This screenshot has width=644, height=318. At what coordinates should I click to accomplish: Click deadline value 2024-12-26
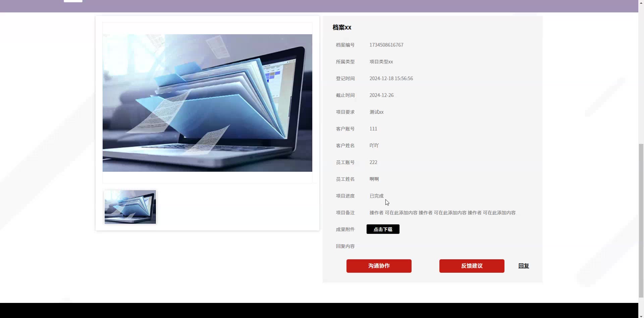point(381,95)
